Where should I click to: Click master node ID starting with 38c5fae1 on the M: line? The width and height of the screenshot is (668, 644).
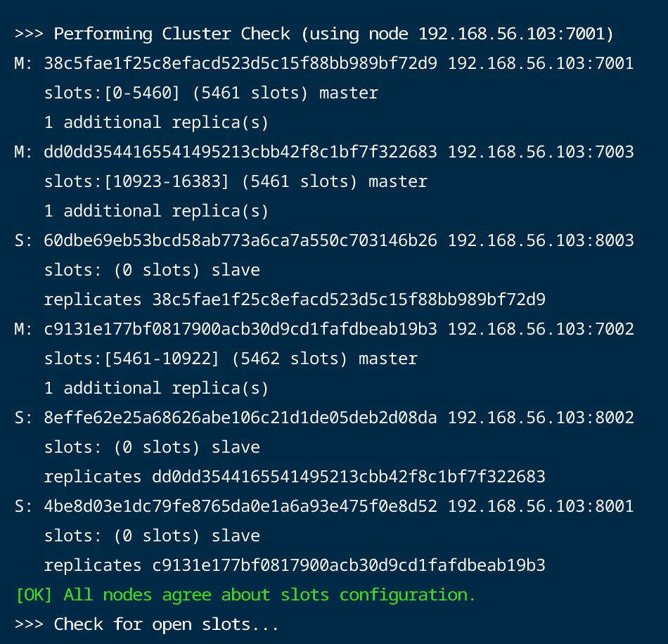pos(240,63)
